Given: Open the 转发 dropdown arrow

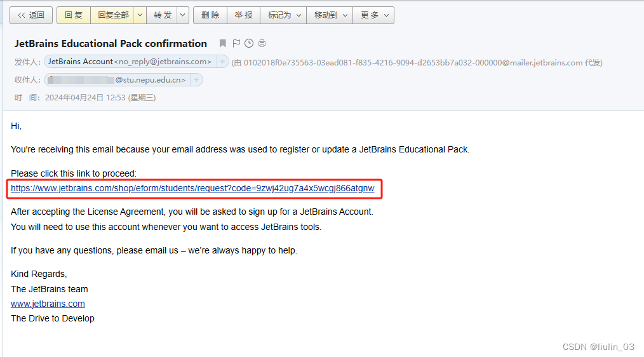Looking at the screenshot, I should point(183,15).
